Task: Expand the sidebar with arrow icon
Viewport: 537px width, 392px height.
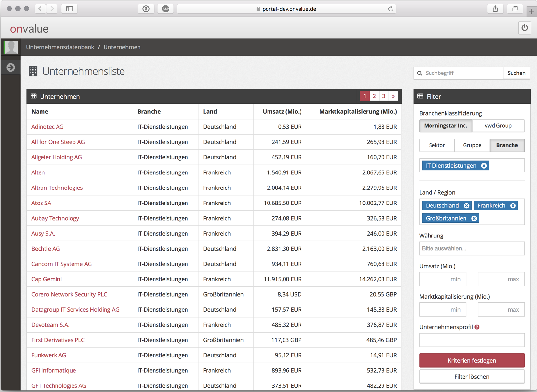Action: coord(10,67)
